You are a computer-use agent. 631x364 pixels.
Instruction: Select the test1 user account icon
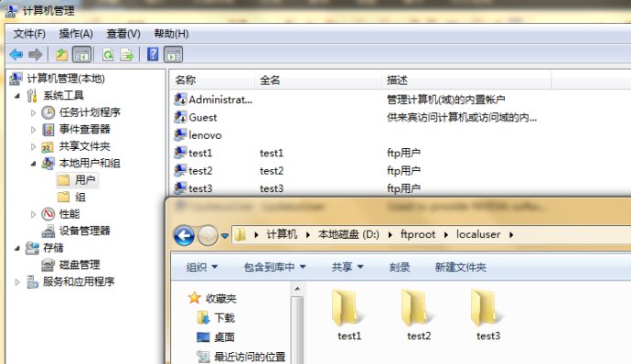[x=180, y=153]
